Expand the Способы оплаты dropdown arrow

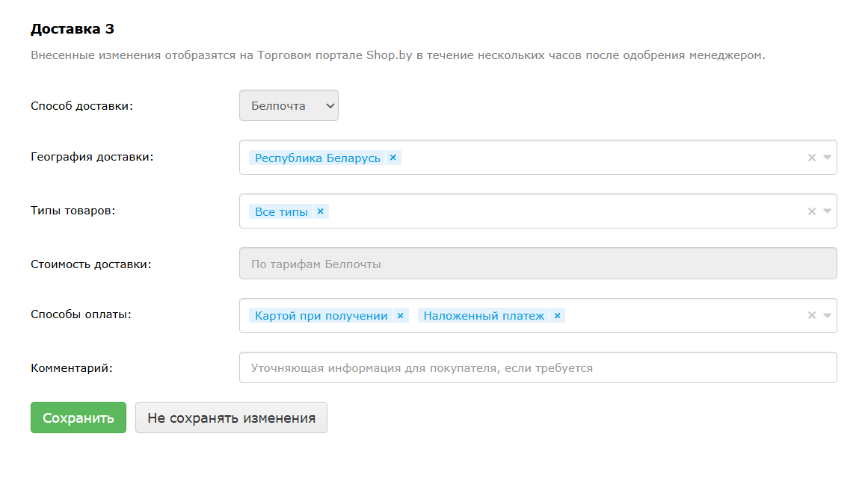click(x=827, y=316)
